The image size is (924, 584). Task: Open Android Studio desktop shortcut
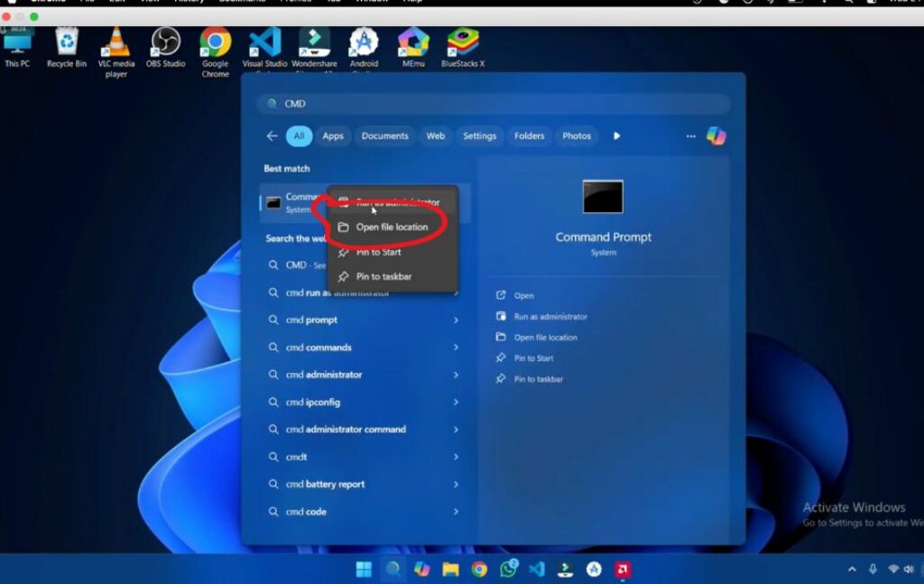click(364, 49)
